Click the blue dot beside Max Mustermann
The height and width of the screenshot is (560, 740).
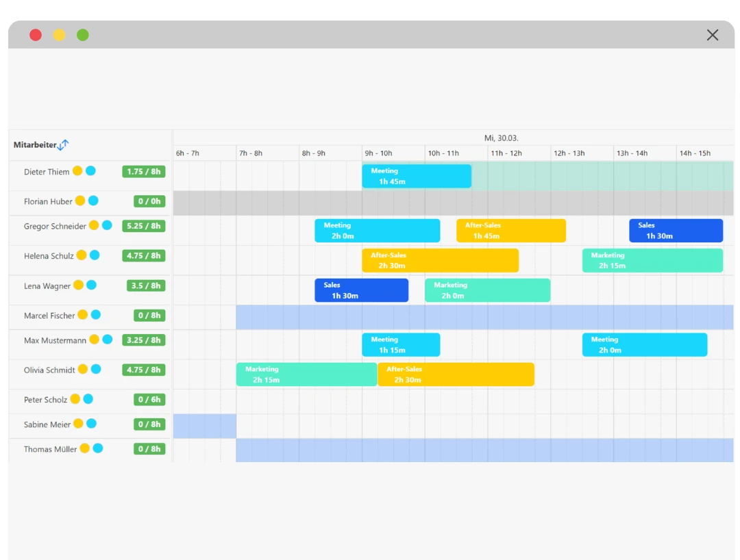click(x=107, y=340)
